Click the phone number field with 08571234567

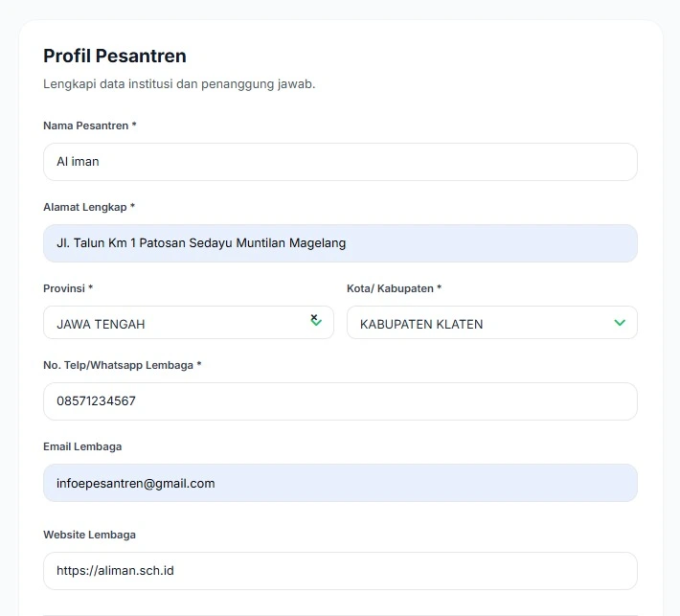pyautogui.click(x=340, y=401)
